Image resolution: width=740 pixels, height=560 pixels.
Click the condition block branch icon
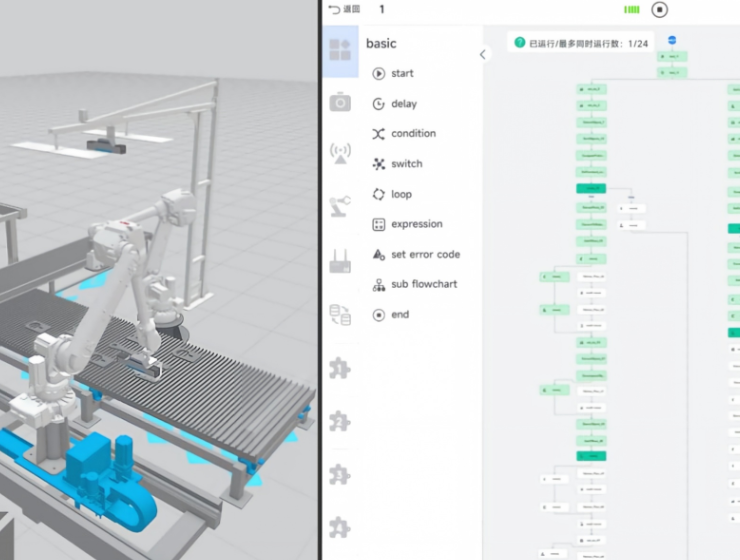pos(378,134)
